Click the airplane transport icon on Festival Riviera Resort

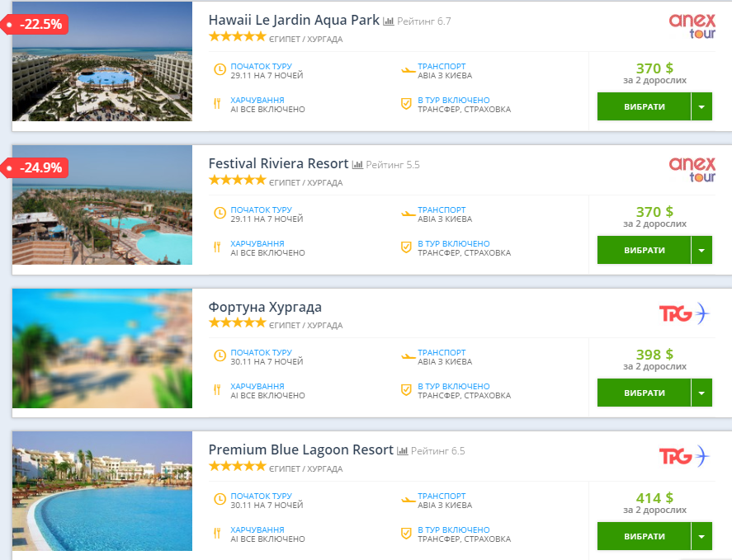point(406,214)
